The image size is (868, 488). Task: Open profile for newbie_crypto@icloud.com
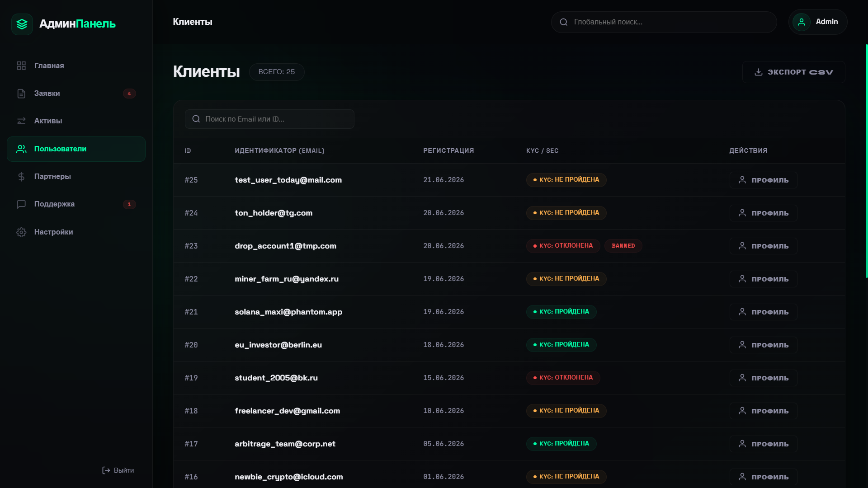click(x=763, y=477)
